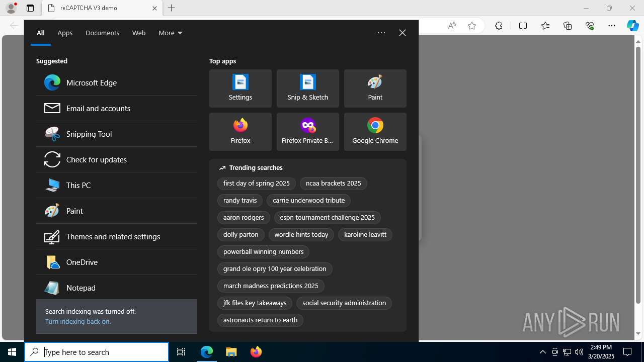Search wordle hints today trend
Image resolution: width=644 pixels, height=362 pixels.
pos(301,234)
